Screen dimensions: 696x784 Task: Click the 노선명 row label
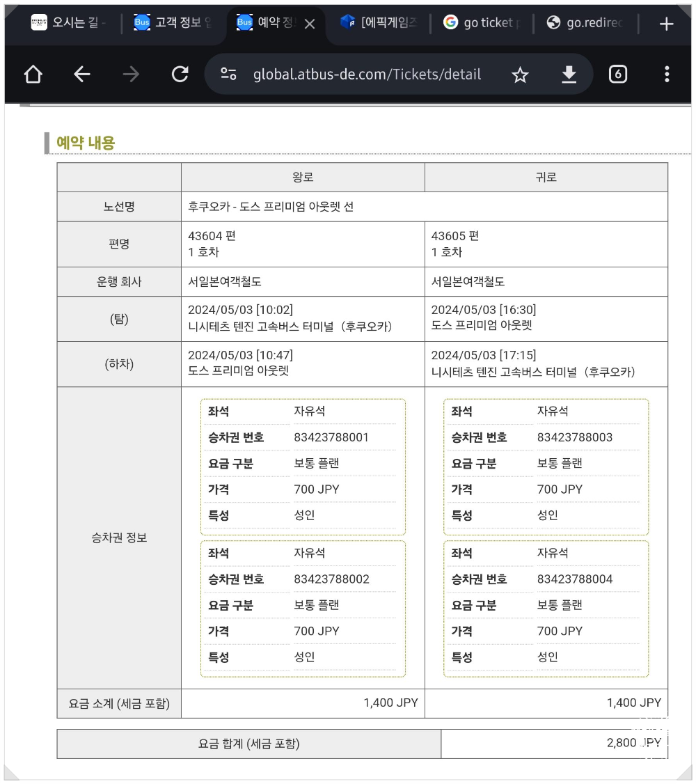pos(119,207)
